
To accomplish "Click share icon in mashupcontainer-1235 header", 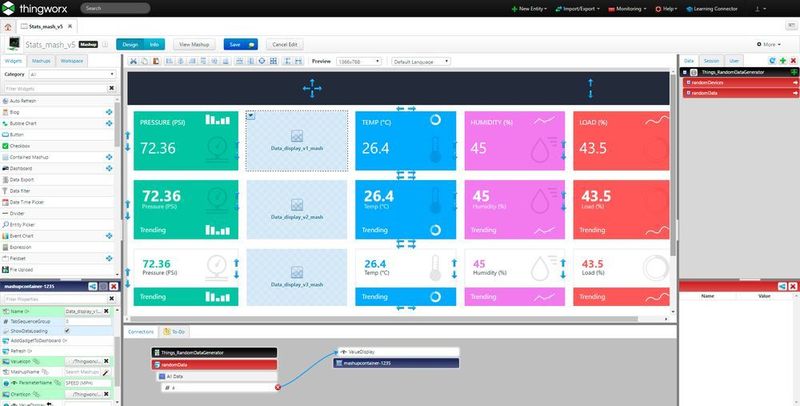I will [x=93, y=287].
